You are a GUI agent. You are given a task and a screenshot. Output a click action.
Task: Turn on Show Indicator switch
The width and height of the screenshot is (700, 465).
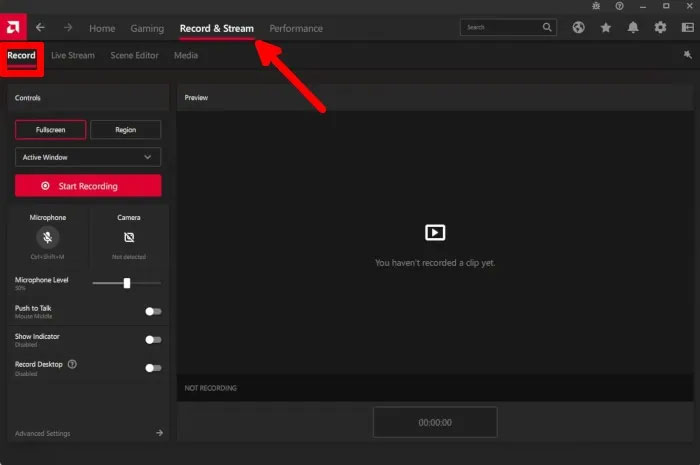tap(153, 340)
